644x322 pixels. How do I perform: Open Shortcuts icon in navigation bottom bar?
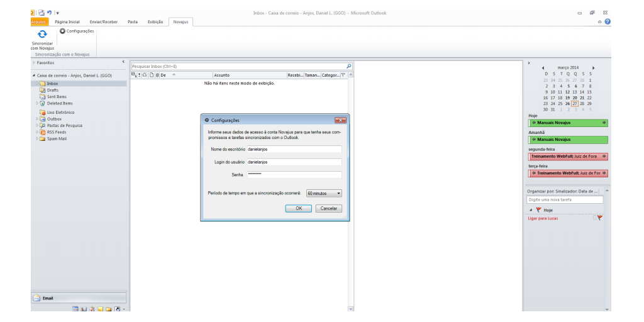[117, 309]
